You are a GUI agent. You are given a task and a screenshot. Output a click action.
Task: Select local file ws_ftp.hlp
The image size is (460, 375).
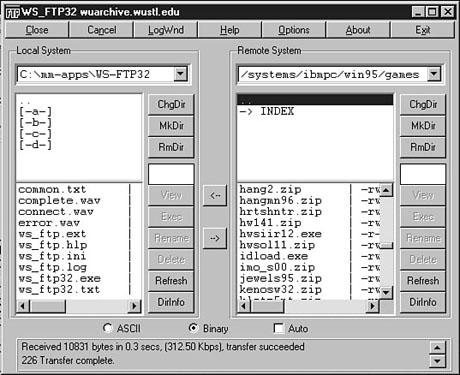(53, 245)
